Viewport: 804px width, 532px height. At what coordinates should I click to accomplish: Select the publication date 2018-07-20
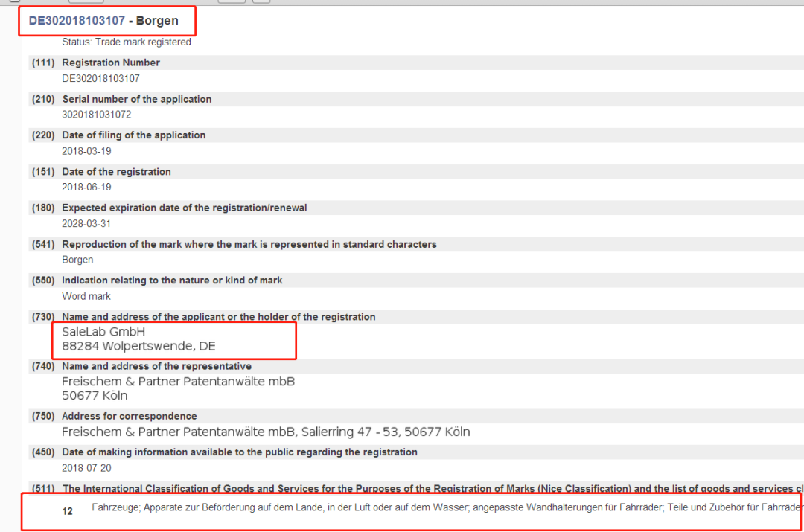86,468
